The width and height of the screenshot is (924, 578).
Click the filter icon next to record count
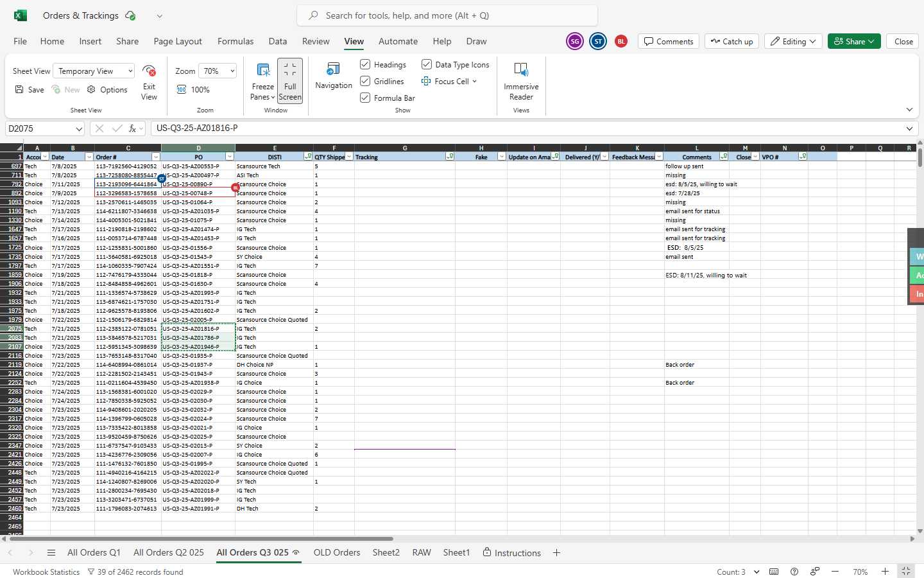tap(91, 572)
